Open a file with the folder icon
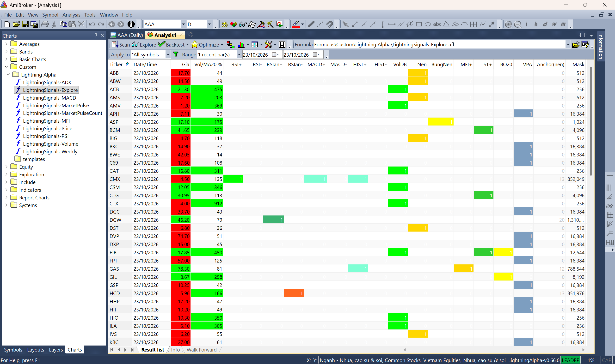The image size is (615, 364). pos(16,24)
